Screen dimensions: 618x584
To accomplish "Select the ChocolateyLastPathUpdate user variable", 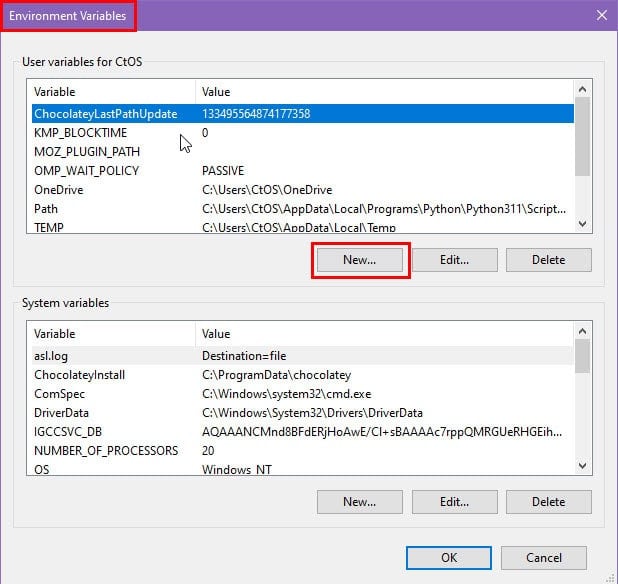I will pos(303,113).
